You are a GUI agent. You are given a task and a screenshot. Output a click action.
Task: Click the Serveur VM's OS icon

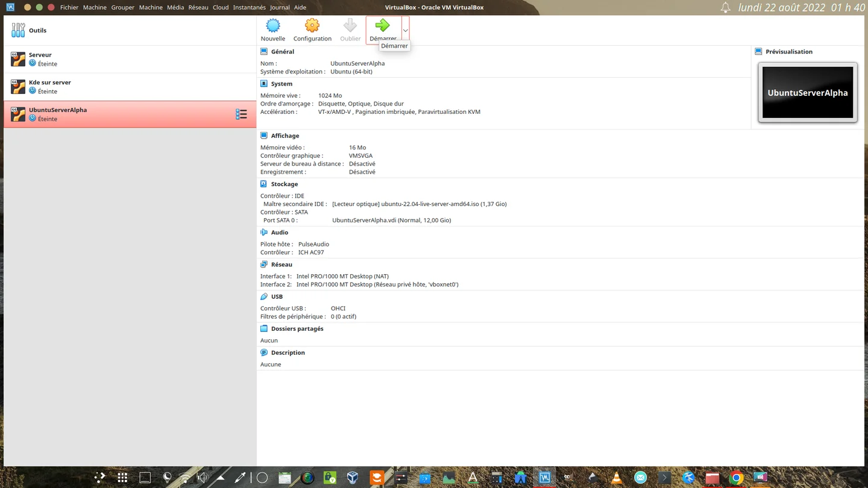tap(18, 58)
